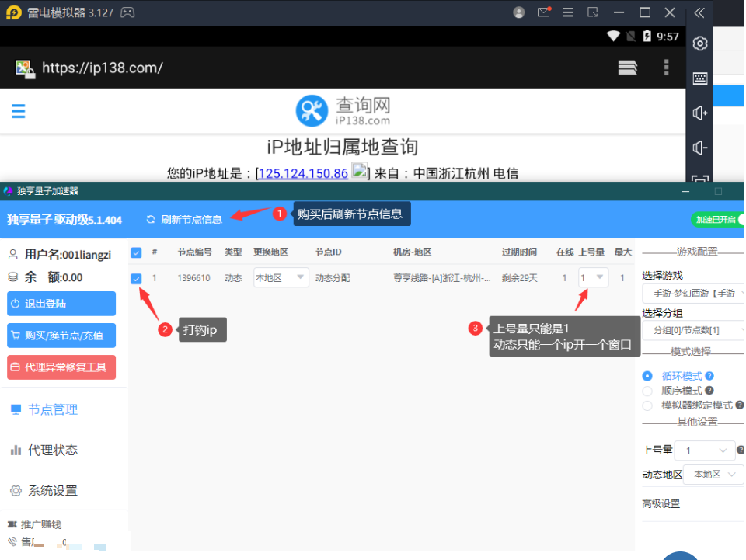Click the ip138 wrench logo
Image resolution: width=746 pixels, height=560 pixels.
[312, 111]
